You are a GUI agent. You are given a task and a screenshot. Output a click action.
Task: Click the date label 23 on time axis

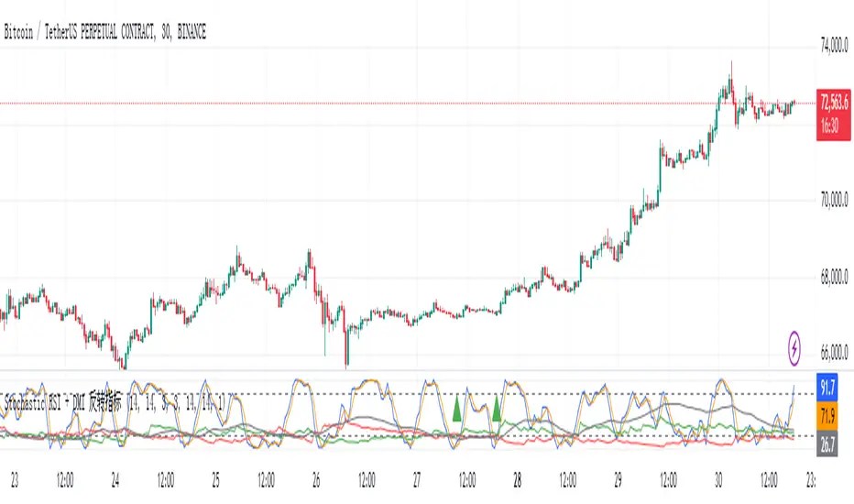tap(15, 480)
